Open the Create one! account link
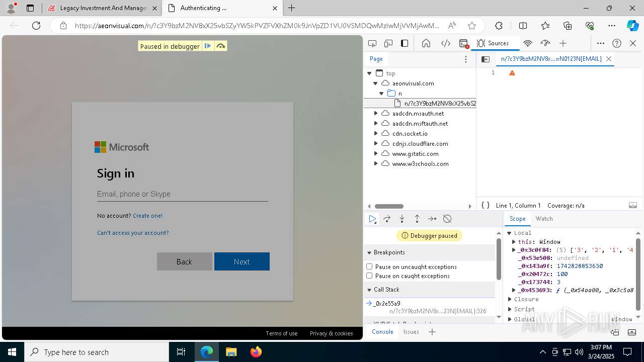Screen dimensions: 644x362 147,216
